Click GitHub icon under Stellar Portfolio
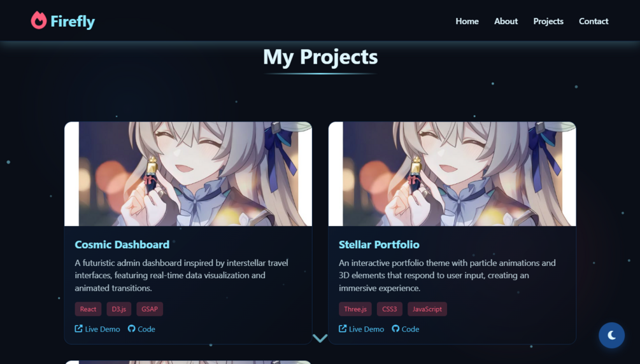The image size is (640, 364). pos(395,328)
